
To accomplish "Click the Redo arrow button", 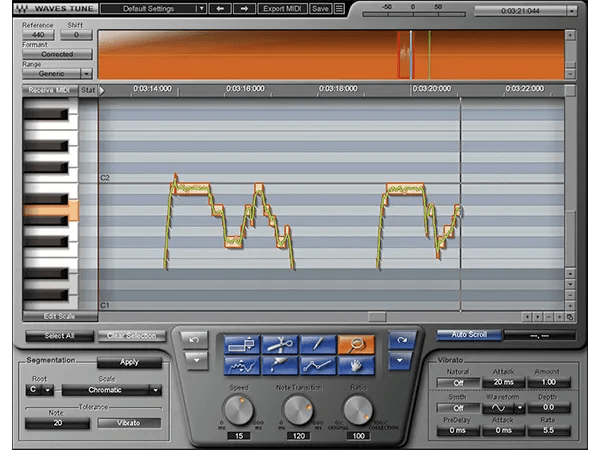I will [x=401, y=340].
